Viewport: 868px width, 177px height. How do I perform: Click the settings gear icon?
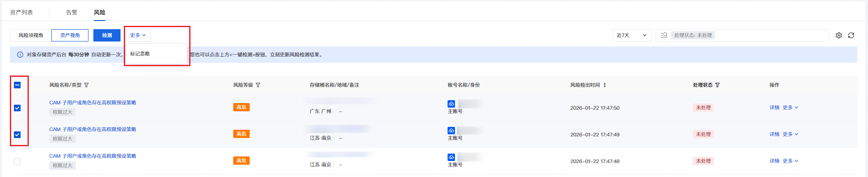838,35
